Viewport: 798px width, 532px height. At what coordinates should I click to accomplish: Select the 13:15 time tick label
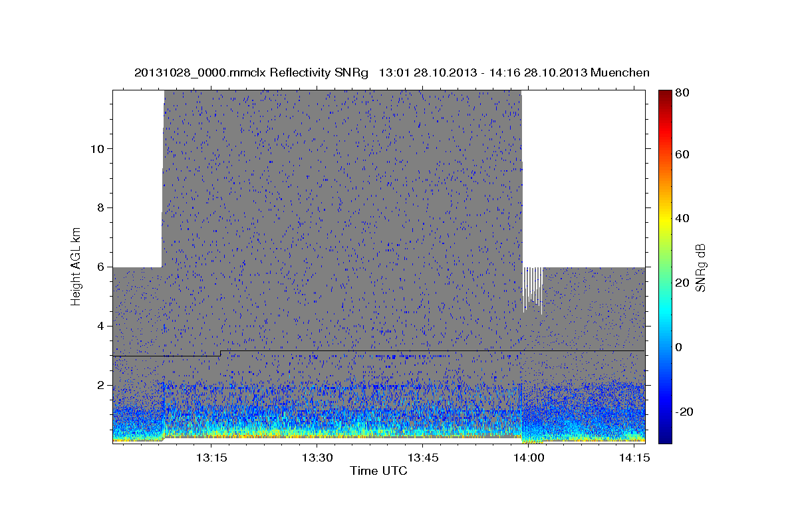coord(211,458)
